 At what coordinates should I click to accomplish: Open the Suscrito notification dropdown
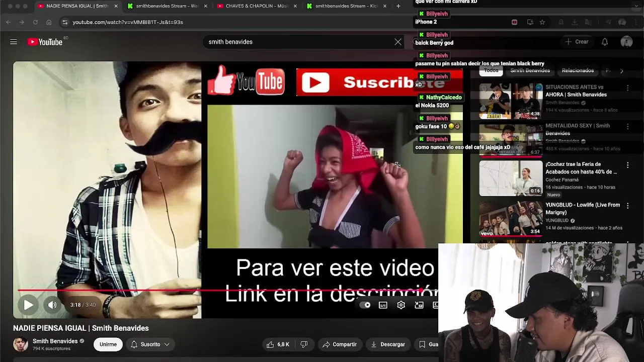point(150,344)
